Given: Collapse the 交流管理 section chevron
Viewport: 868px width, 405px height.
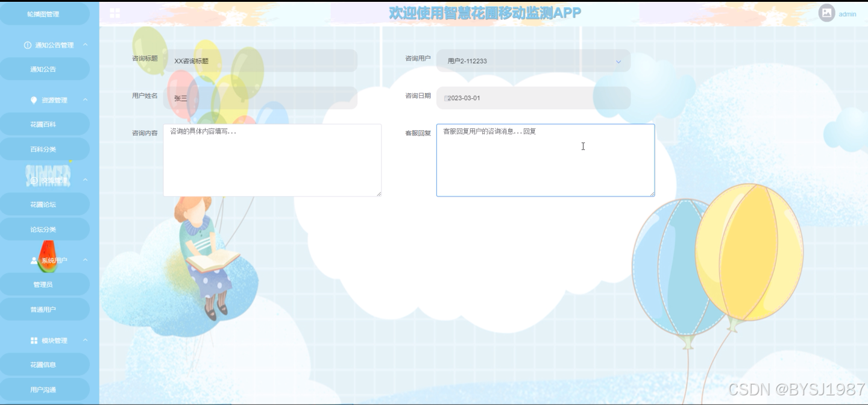Looking at the screenshot, I should pyautogui.click(x=85, y=180).
